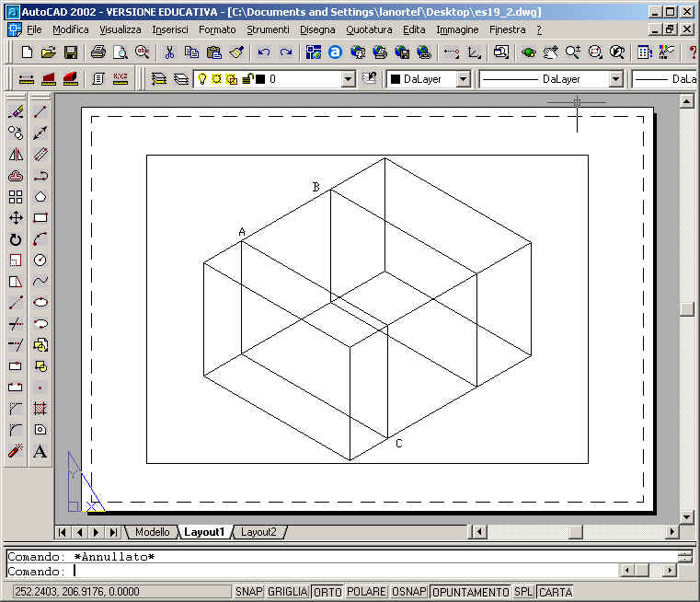Select the Circle drawing tool
This screenshot has height=602, width=700.
(x=40, y=260)
